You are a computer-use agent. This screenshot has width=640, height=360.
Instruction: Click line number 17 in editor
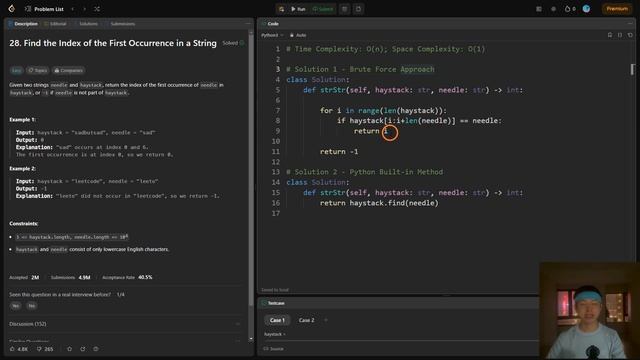[x=276, y=213]
